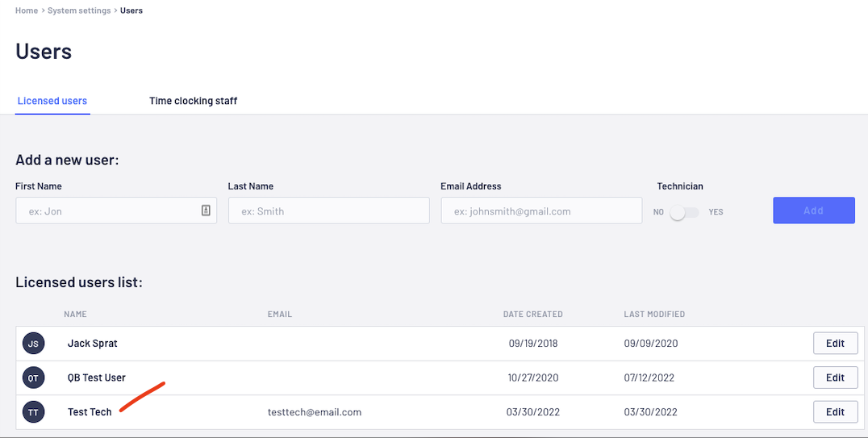Click the JS avatar for Jack Sprat

click(33, 344)
